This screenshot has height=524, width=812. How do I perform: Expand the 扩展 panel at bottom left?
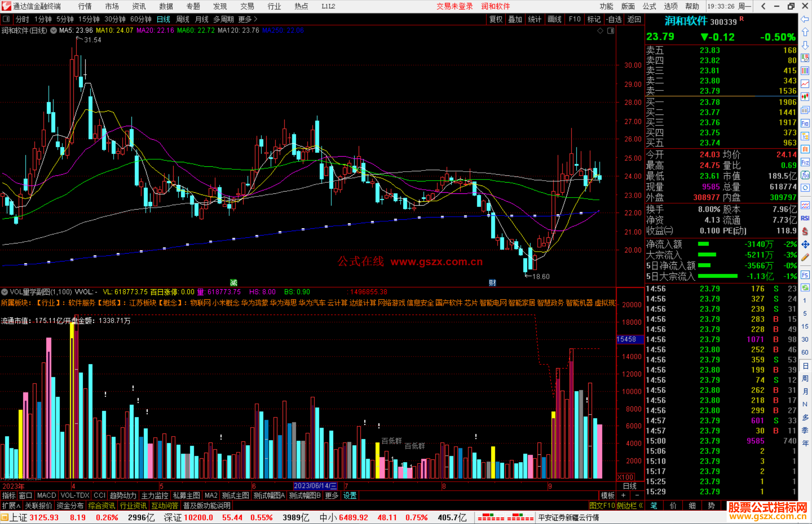pyautogui.click(x=11, y=506)
